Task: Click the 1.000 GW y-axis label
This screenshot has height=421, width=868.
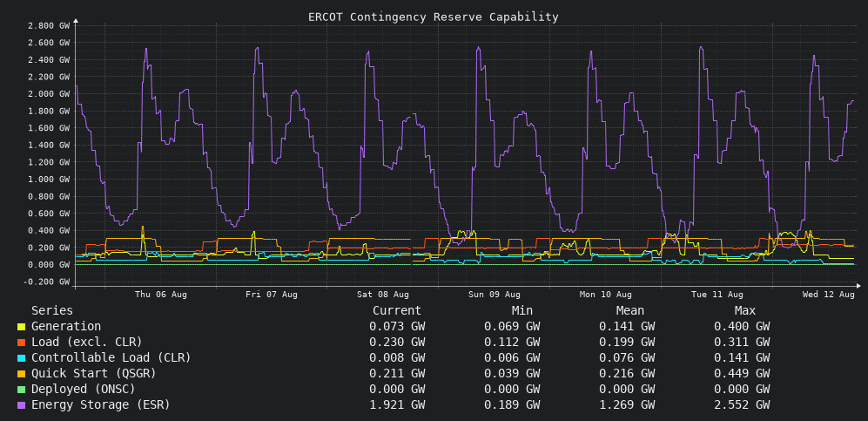Action: coord(49,179)
